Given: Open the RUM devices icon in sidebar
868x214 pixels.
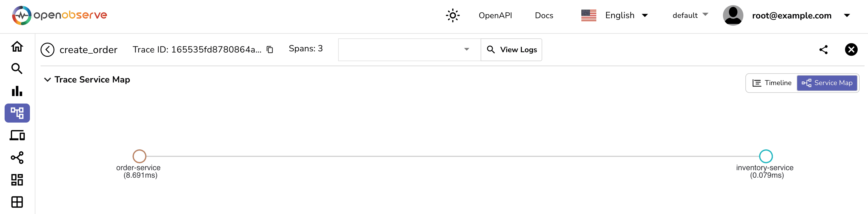Looking at the screenshot, I should pyautogui.click(x=17, y=135).
